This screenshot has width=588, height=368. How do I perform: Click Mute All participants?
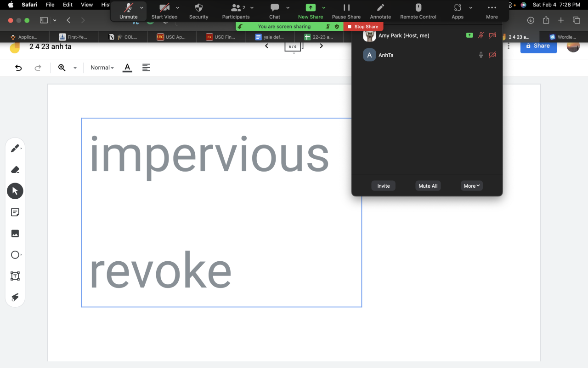(428, 186)
